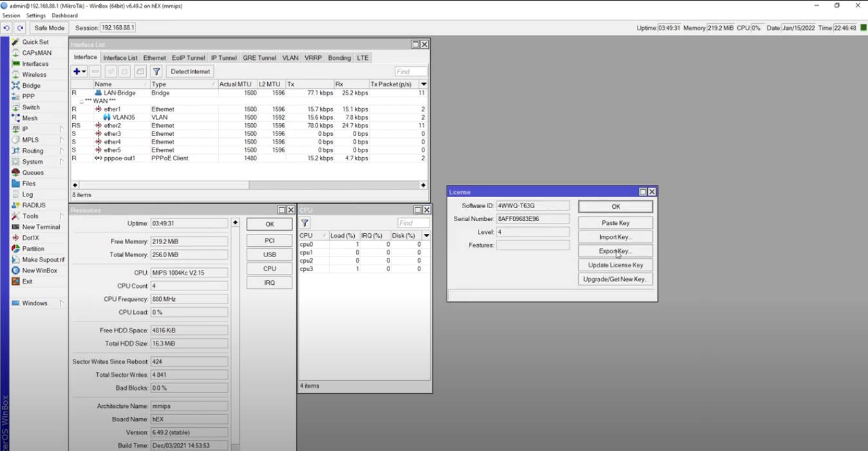The width and height of the screenshot is (868, 451).
Task: Open the Session menu
Action: (x=10, y=15)
